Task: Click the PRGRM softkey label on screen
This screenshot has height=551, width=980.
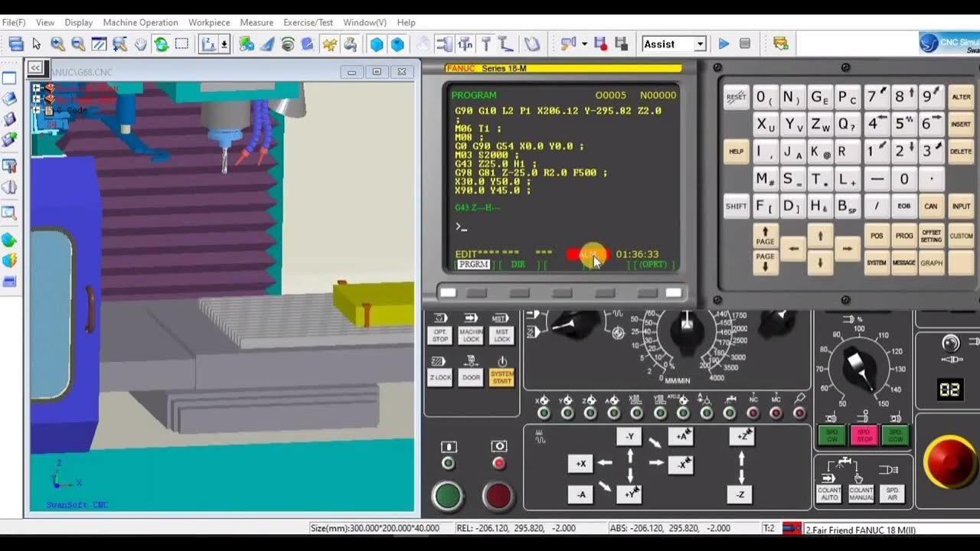Action: coord(473,264)
